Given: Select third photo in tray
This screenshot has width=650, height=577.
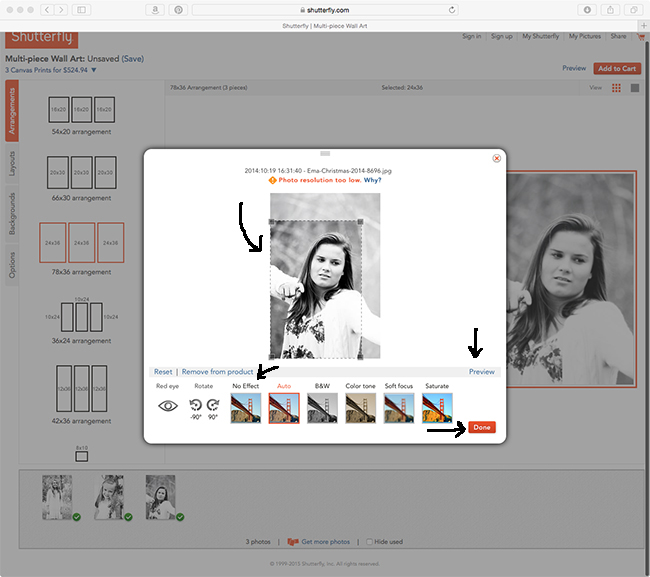Looking at the screenshot, I should click(x=160, y=497).
